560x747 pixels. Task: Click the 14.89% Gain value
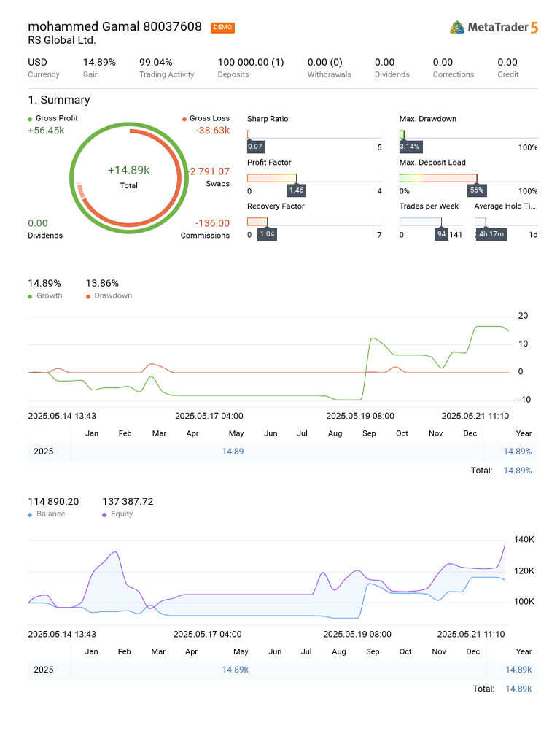(x=99, y=63)
